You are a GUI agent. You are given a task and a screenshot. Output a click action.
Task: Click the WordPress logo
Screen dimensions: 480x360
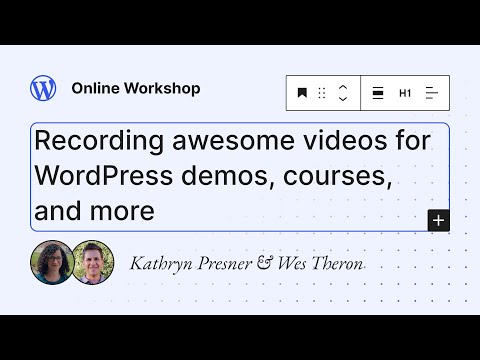43,88
